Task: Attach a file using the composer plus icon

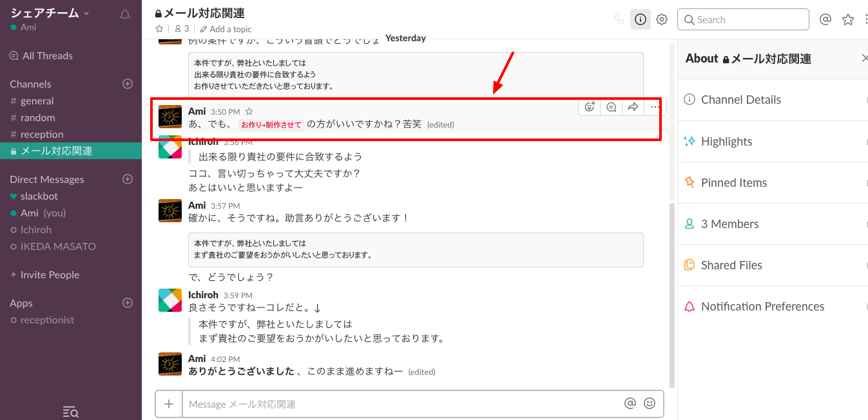Action: (168, 403)
